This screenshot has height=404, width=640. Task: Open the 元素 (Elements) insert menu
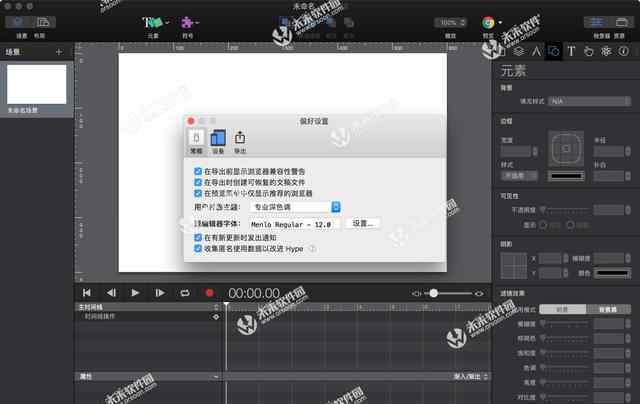(x=154, y=23)
